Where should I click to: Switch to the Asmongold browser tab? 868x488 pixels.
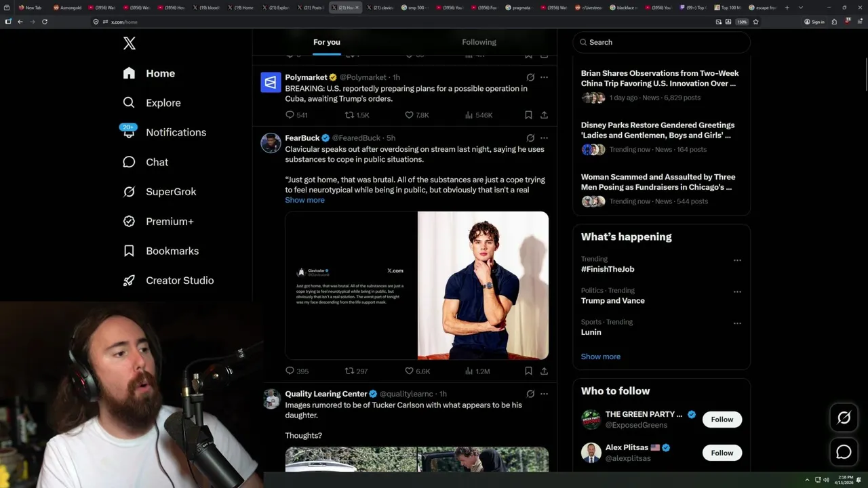pos(67,7)
